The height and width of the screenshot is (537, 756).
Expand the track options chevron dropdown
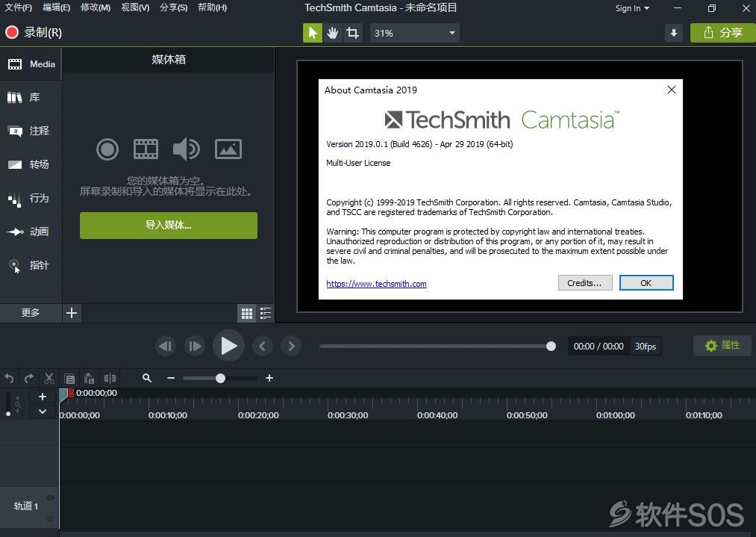[43, 412]
